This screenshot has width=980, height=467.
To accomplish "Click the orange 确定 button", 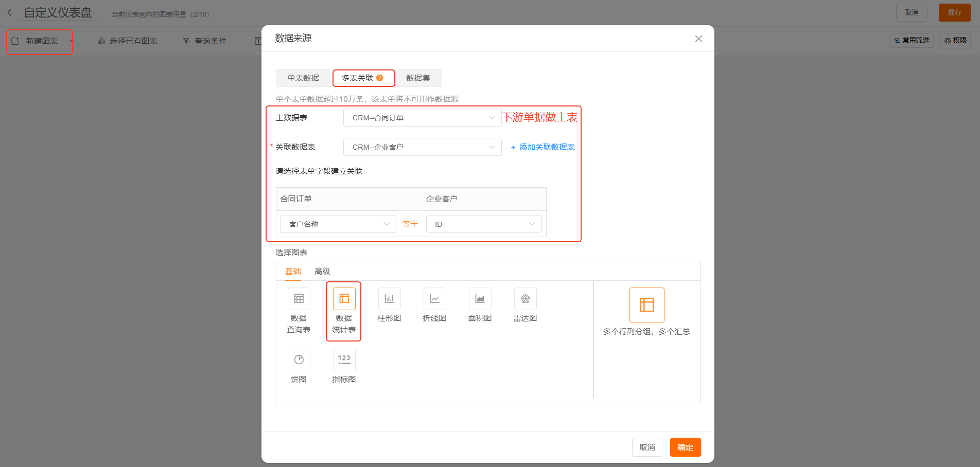I will [685, 447].
